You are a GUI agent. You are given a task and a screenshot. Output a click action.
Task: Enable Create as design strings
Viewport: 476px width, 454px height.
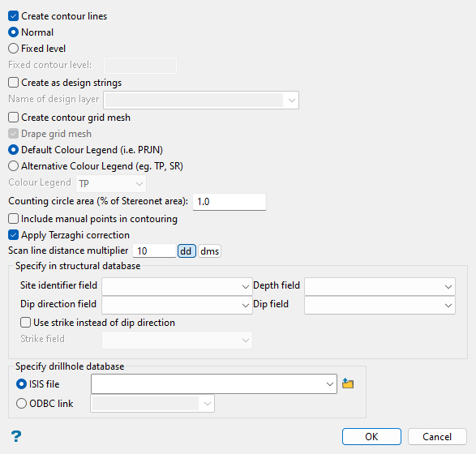[x=13, y=82]
